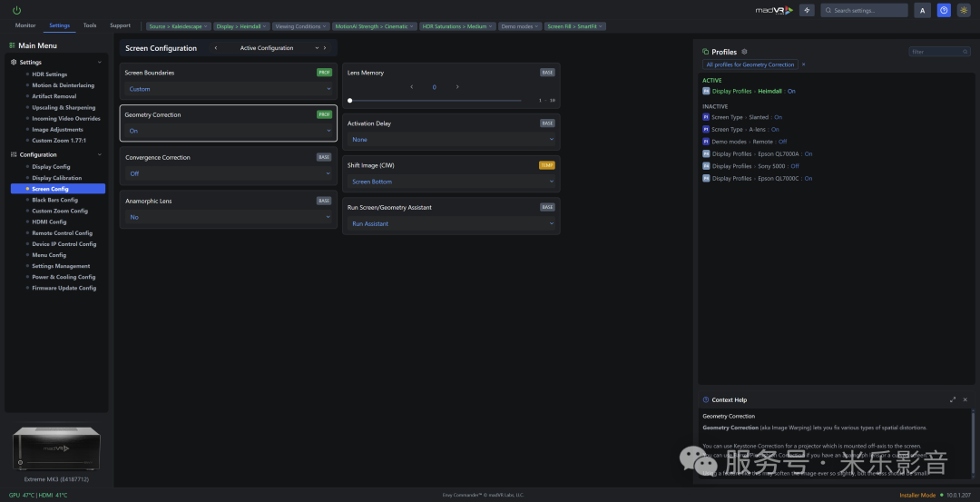Open Profiles gear settings icon
The image size is (980, 502).
tap(745, 52)
